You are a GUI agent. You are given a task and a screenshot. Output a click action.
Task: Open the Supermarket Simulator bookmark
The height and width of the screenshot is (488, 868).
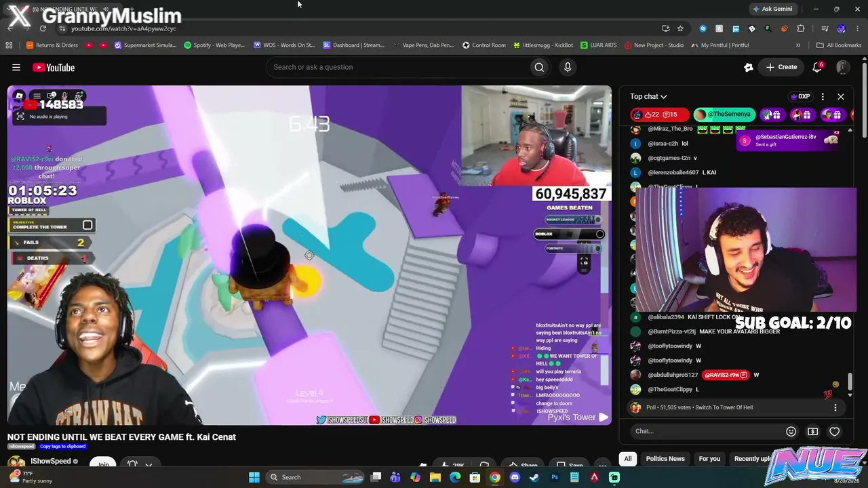click(145, 45)
